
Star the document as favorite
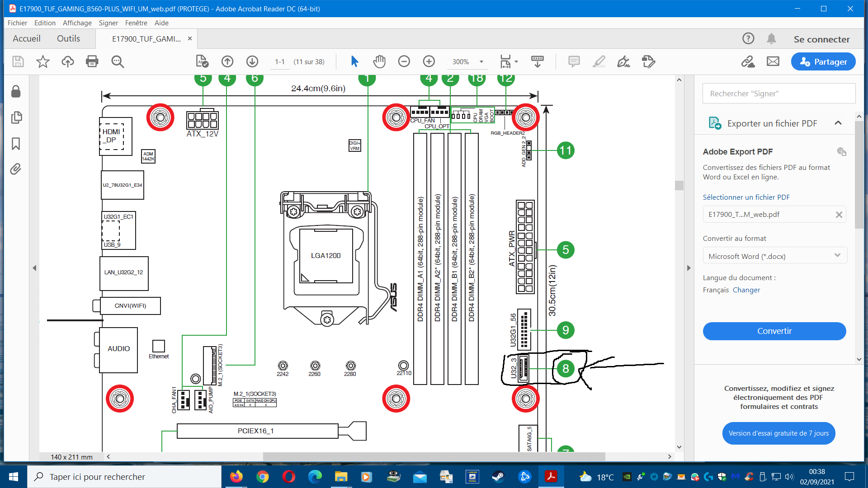pyautogui.click(x=43, y=61)
